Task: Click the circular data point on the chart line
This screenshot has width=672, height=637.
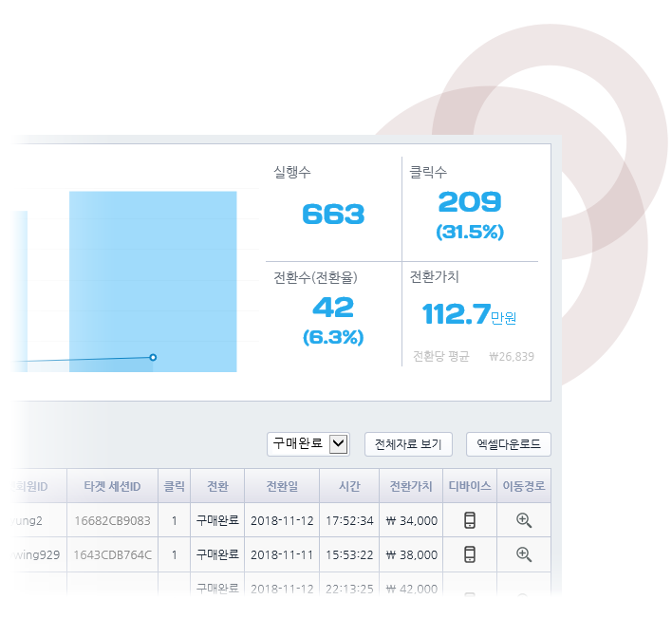Action: (x=153, y=358)
